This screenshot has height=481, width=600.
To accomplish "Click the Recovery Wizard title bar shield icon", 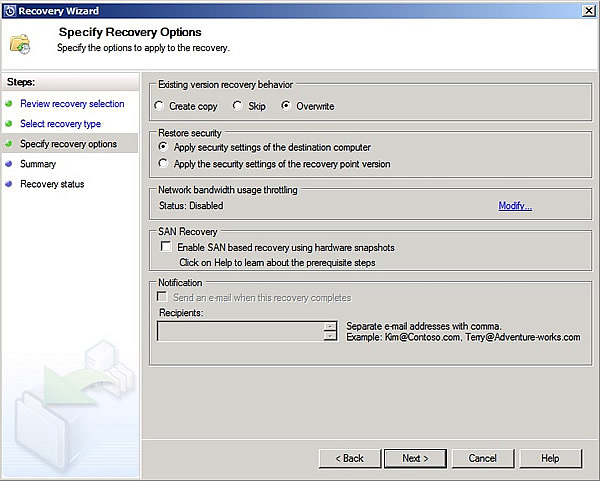I will click(10, 10).
